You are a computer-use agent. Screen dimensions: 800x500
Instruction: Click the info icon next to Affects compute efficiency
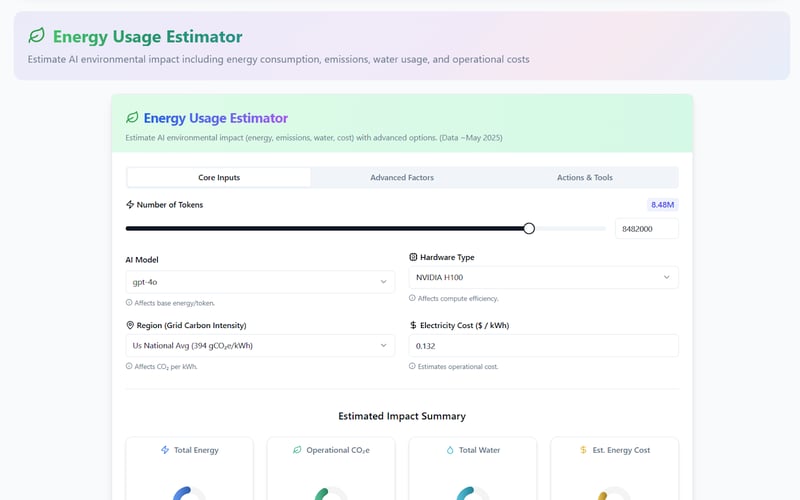pos(412,298)
